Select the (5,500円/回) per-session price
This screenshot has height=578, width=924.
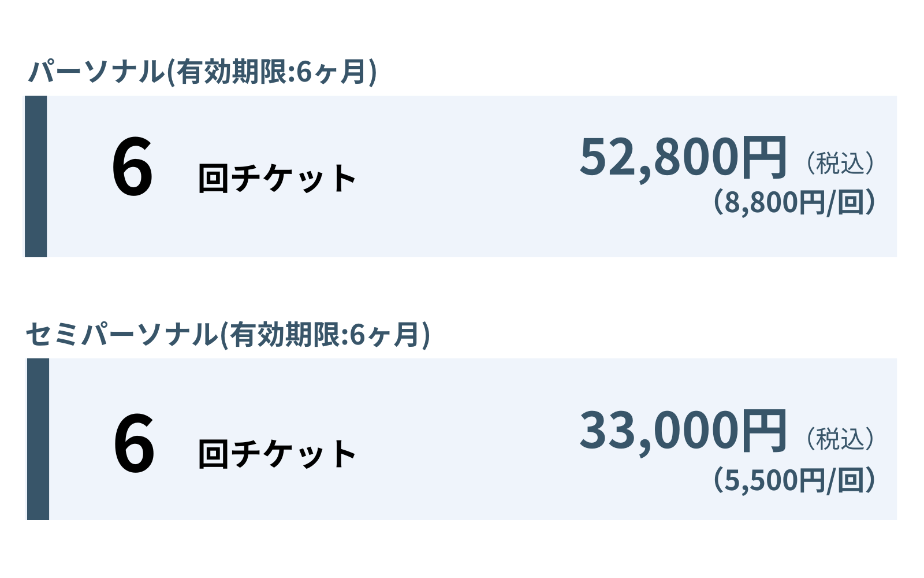(794, 480)
